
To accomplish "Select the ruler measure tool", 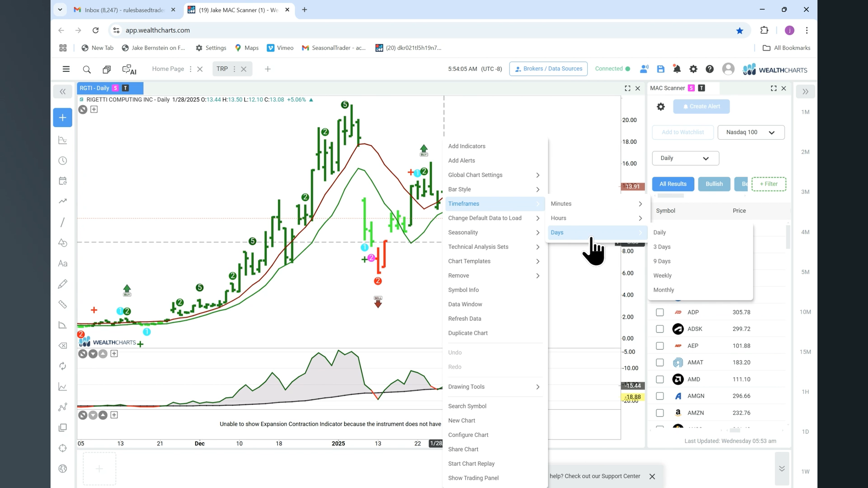I will (x=63, y=305).
